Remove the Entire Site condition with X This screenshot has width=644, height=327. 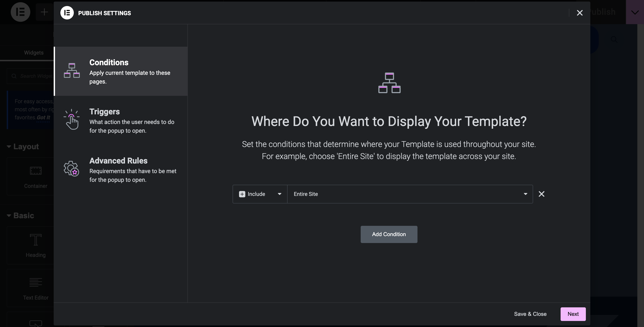[x=542, y=194]
